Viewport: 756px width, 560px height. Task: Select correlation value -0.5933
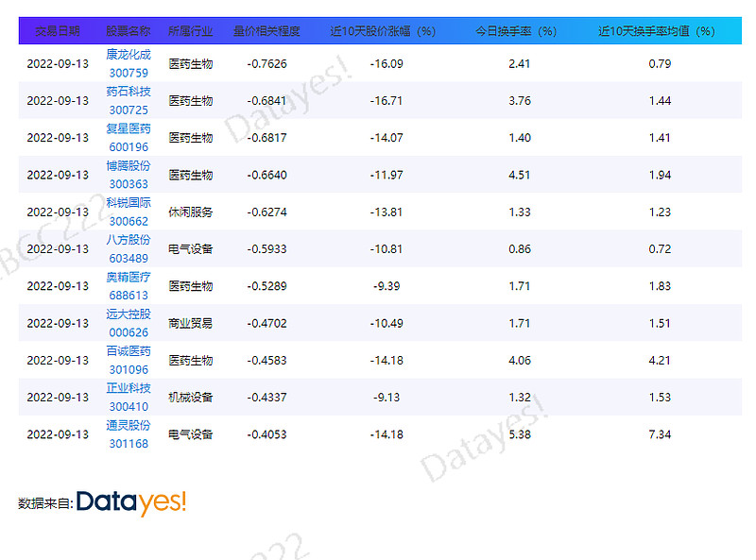click(x=266, y=249)
